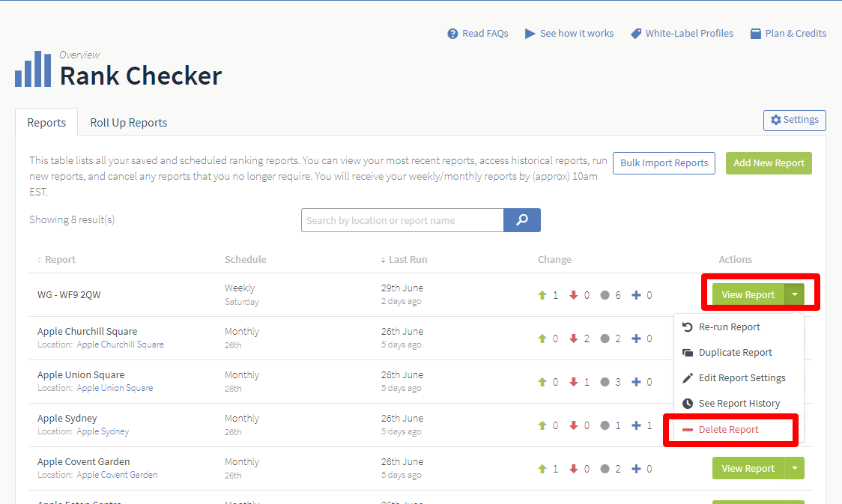Click the duplicate folder icon in menu

(x=688, y=353)
